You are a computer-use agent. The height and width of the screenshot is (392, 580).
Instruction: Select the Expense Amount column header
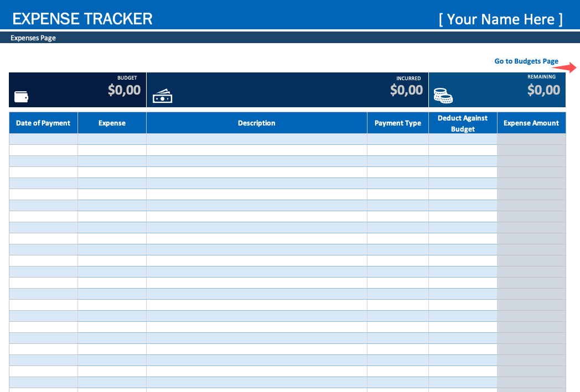pos(531,123)
